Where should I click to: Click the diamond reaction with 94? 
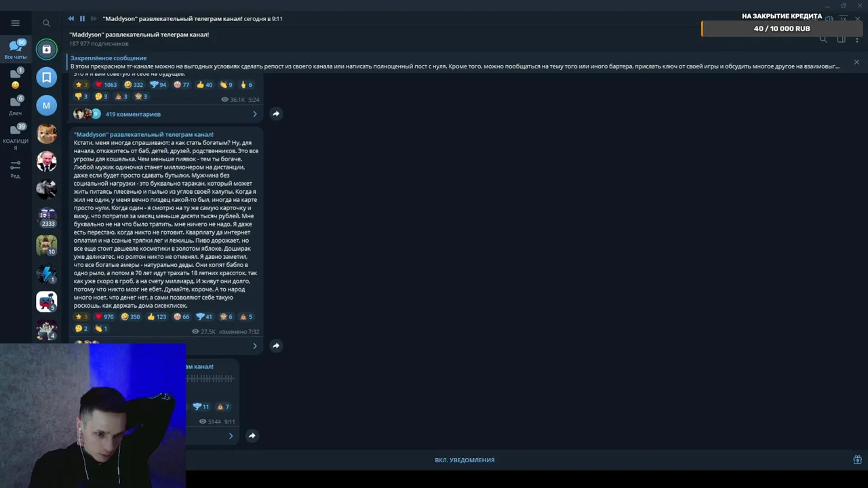tap(158, 85)
